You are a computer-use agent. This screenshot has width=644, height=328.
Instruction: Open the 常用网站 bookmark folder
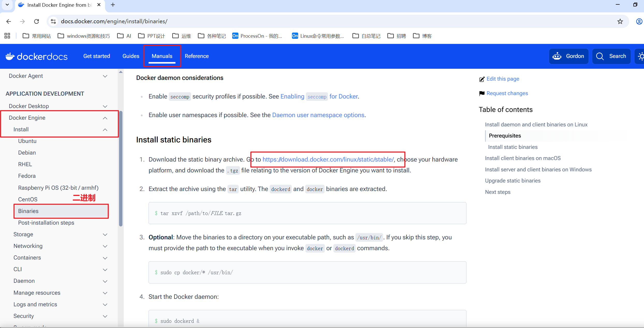pos(37,36)
